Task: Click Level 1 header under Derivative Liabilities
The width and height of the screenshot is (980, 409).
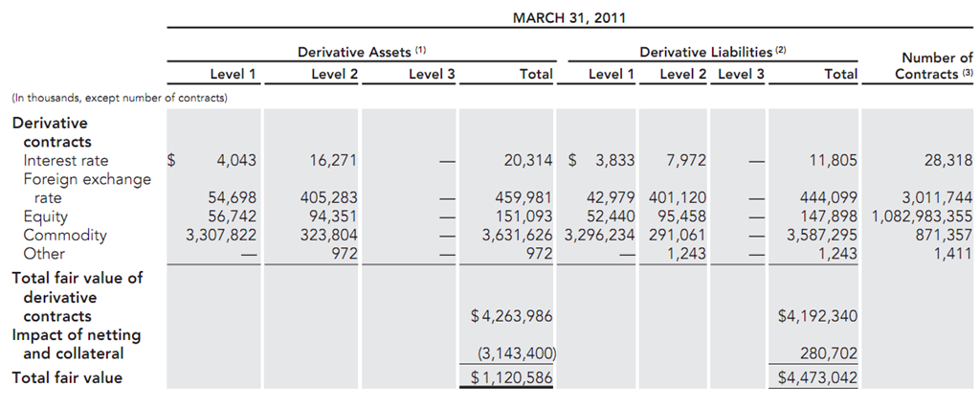Action: click(611, 74)
